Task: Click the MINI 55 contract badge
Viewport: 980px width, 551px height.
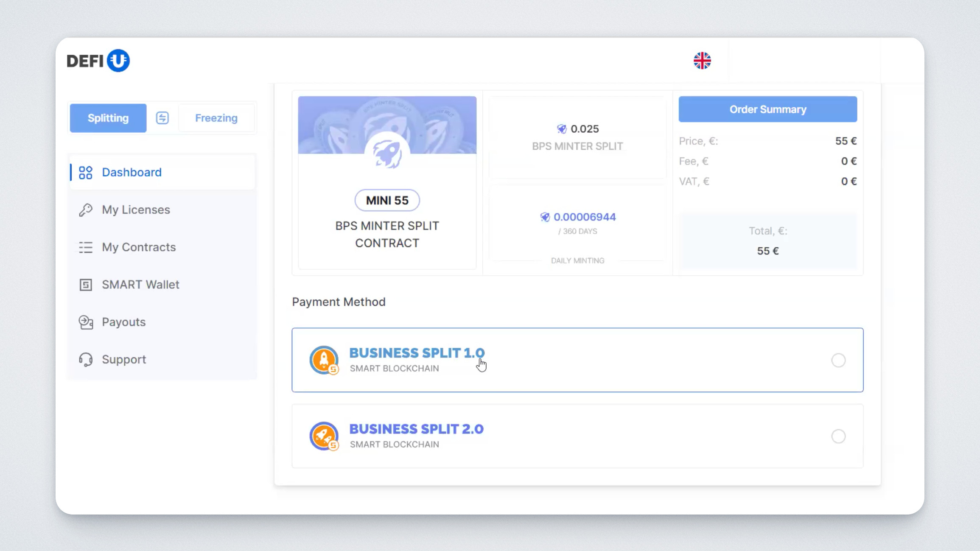Action: click(387, 200)
